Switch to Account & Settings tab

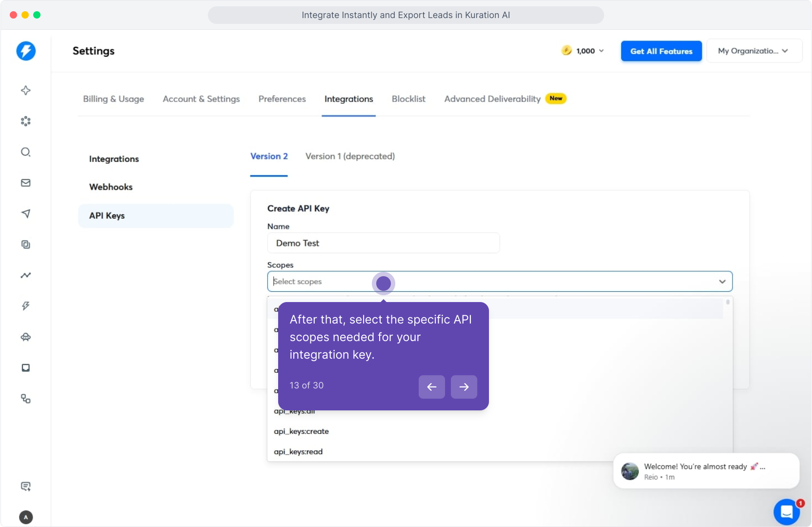click(202, 99)
